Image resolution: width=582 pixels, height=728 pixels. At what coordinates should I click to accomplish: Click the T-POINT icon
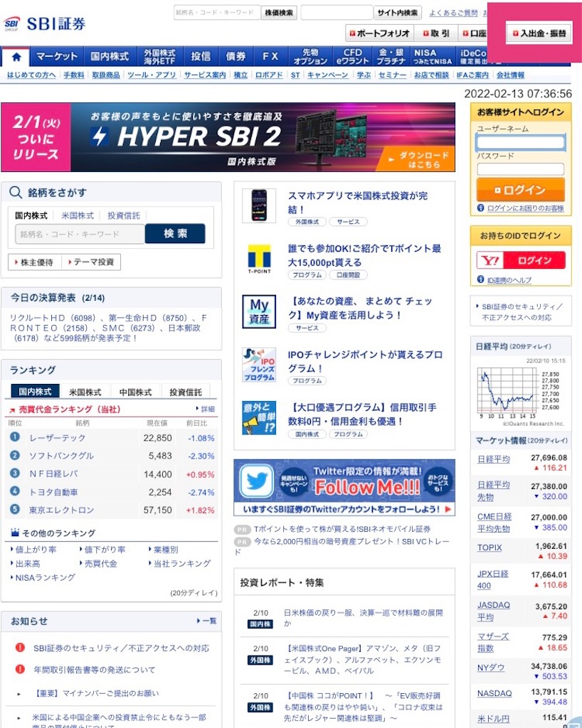pyautogui.click(x=259, y=259)
